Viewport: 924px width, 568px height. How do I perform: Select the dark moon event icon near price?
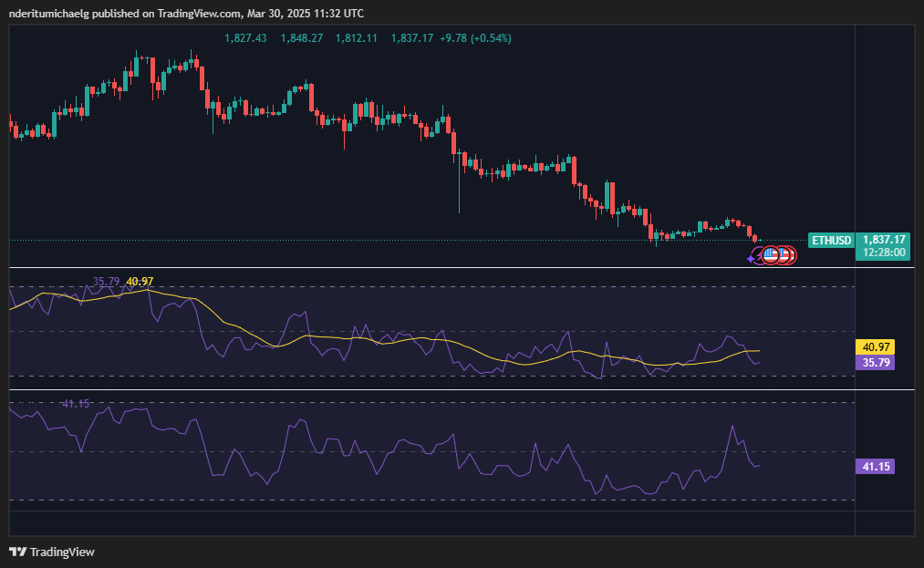pyautogui.click(x=758, y=255)
